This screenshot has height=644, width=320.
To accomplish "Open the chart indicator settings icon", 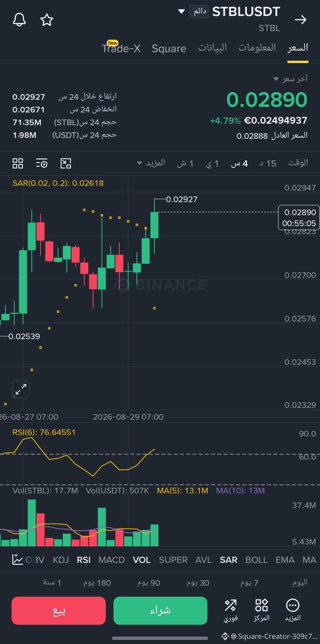I will [41, 163].
